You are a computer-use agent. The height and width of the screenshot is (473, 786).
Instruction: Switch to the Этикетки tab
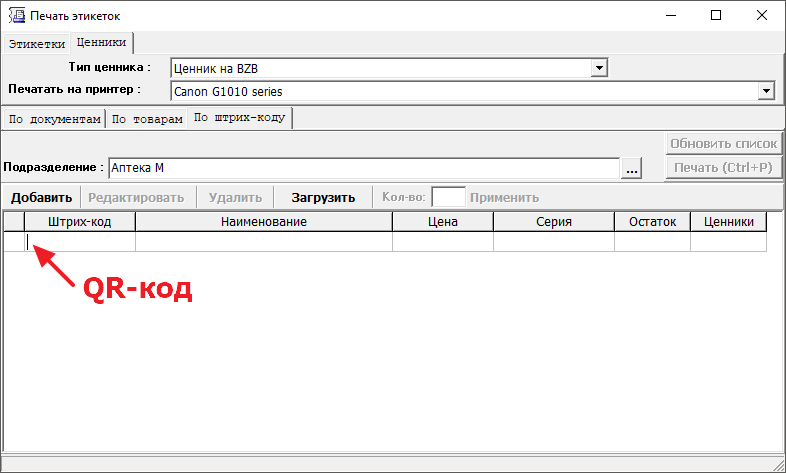[x=36, y=44]
